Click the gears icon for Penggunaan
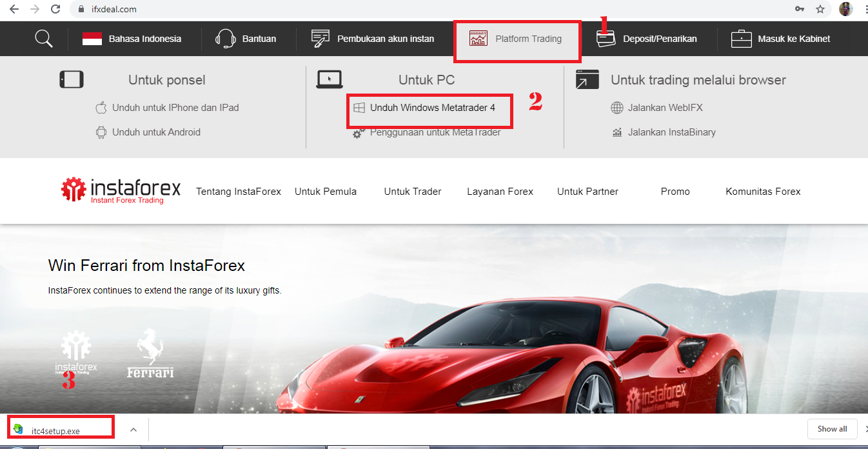 tap(359, 132)
